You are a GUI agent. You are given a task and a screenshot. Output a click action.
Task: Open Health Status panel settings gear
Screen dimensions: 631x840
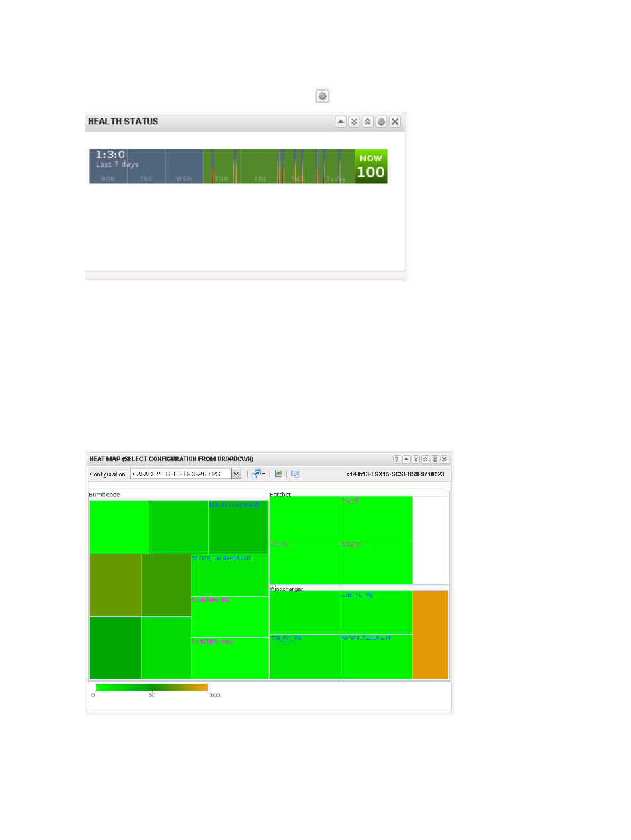click(x=381, y=122)
